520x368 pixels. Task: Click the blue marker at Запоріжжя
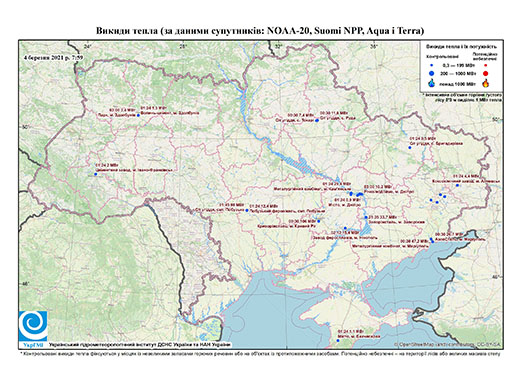(x=366, y=217)
